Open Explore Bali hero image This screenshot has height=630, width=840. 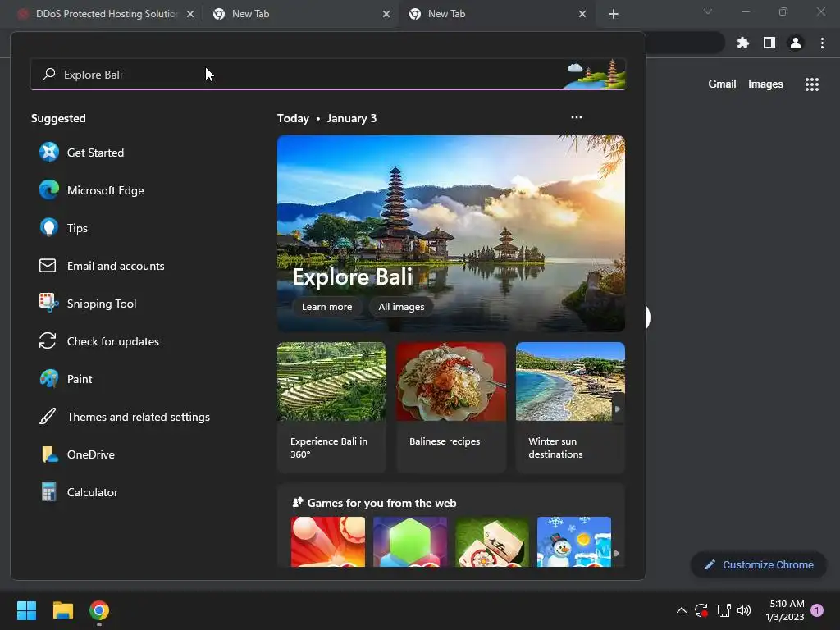click(451, 233)
